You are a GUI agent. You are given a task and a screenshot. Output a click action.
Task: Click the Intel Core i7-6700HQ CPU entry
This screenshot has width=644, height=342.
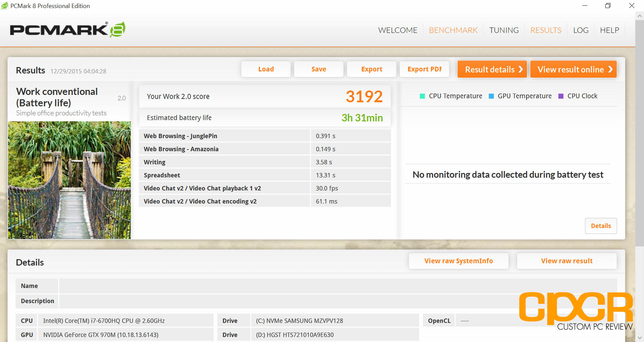point(125,321)
